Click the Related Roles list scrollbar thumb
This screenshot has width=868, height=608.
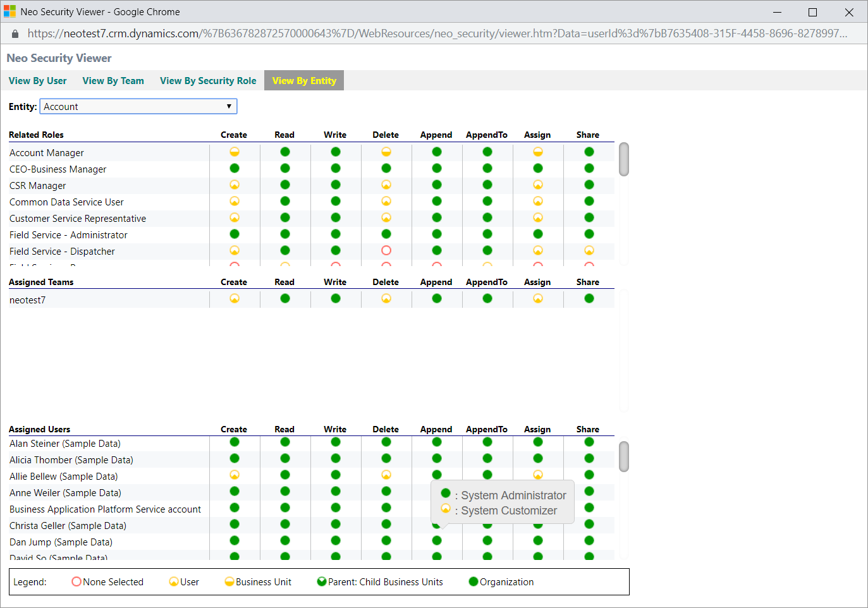(624, 159)
